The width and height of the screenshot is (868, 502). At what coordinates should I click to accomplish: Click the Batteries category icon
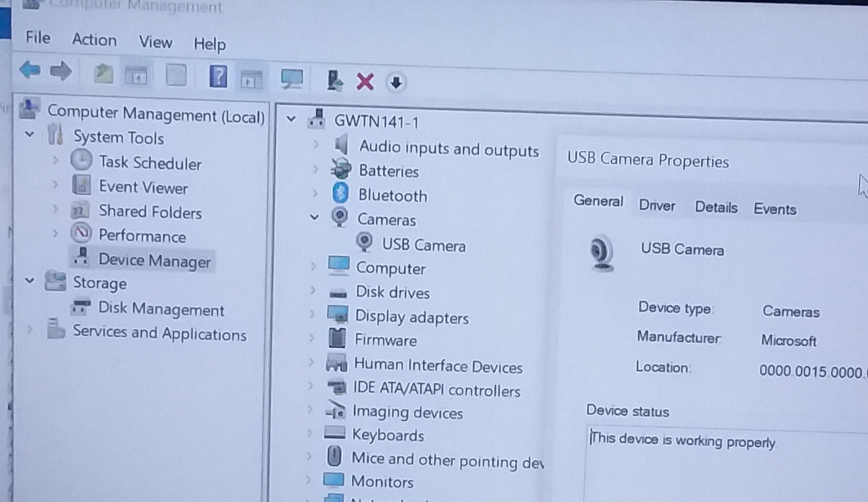point(340,168)
